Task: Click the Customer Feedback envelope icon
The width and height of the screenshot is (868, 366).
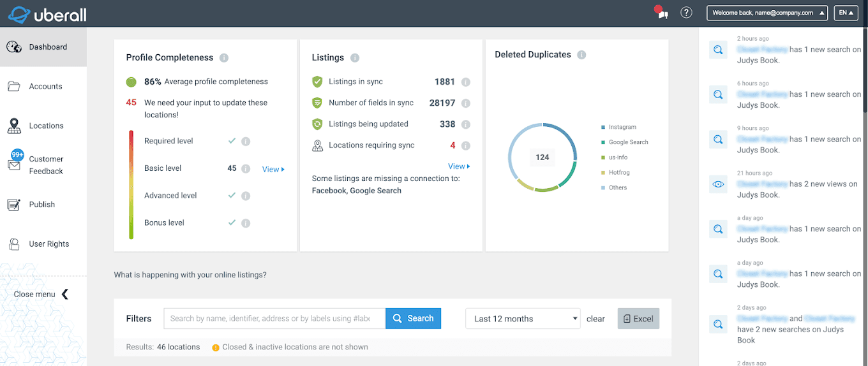Action: 14,165
